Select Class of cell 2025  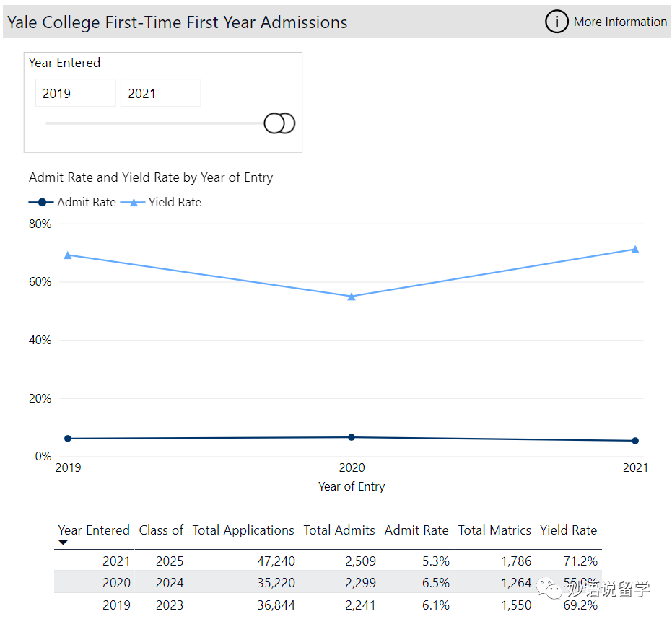pos(170,561)
